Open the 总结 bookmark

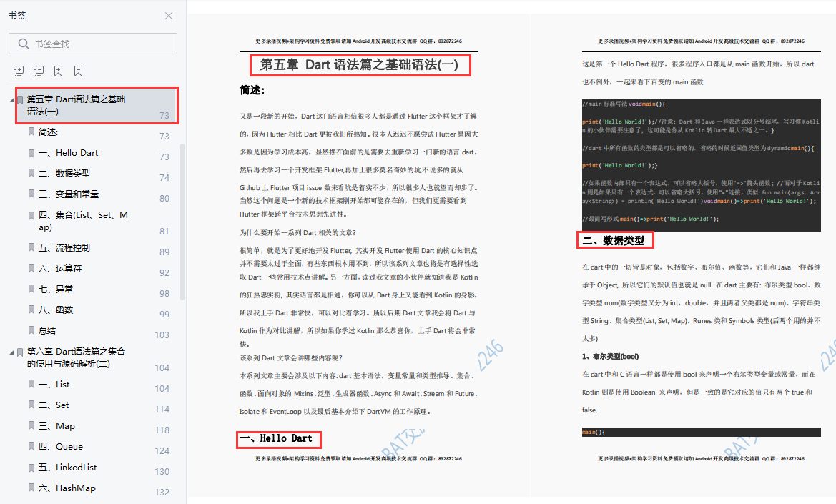(47, 331)
